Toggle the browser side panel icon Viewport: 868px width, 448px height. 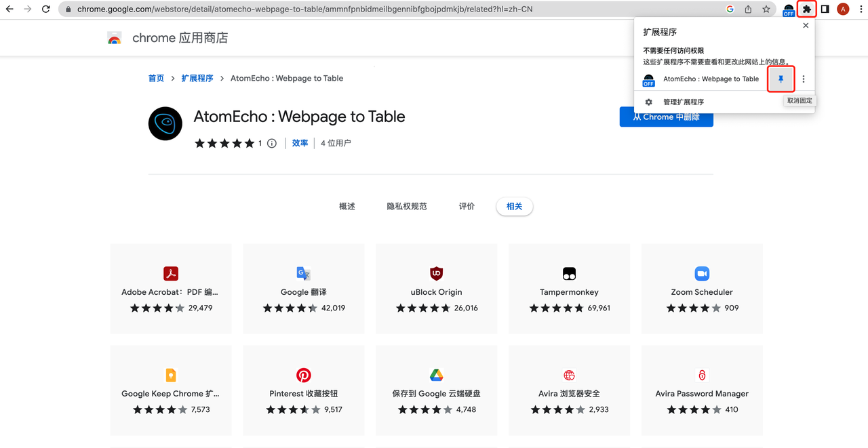pyautogui.click(x=825, y=9)
